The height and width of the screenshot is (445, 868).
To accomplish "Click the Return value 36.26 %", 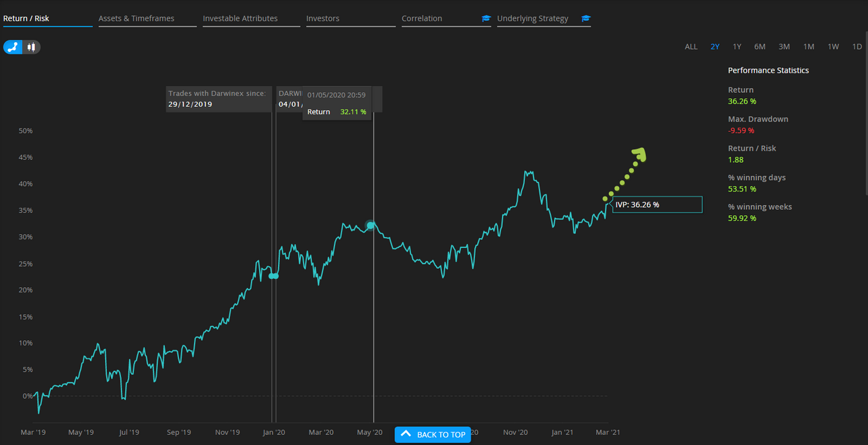I will click(742, 102).
